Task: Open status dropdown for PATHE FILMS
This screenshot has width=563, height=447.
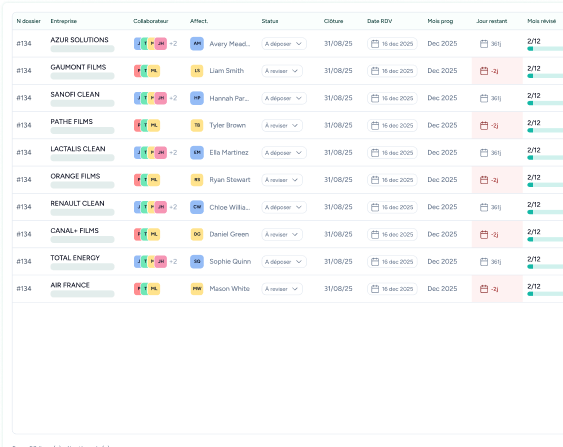Action: [282, 125]
